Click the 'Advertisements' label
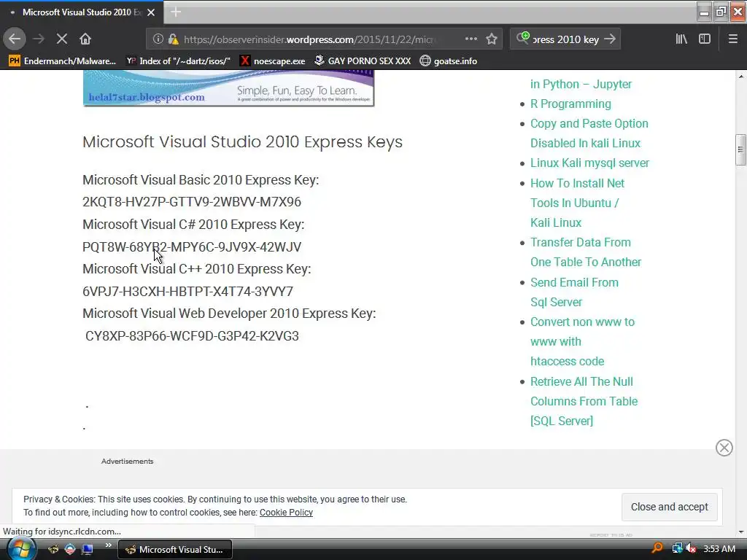747x560 pixels. [127, 462]
